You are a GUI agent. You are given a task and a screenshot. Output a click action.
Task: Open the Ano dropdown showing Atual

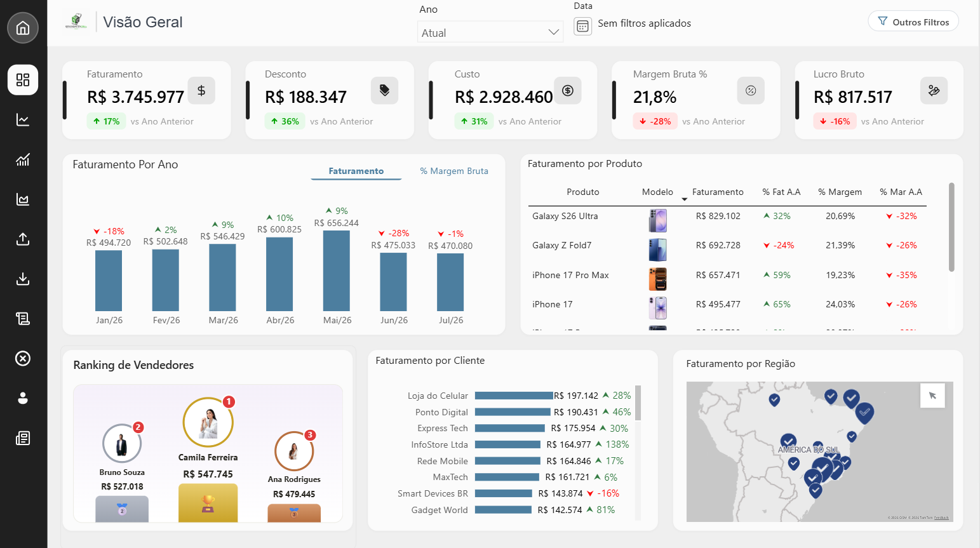(490, 32)
